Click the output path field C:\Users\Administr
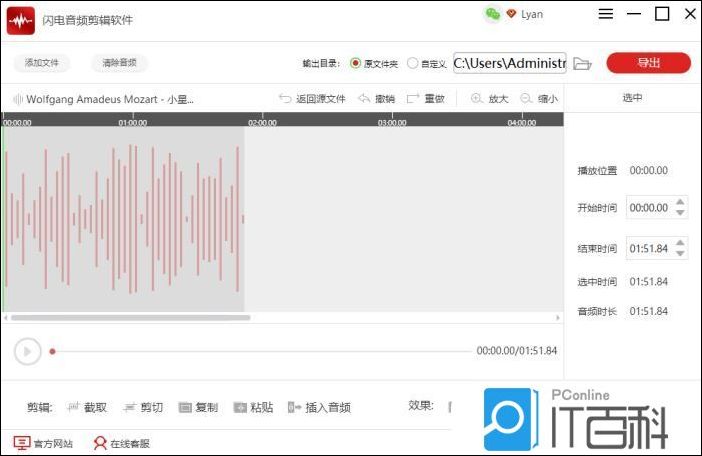Viewport: 702px width, 456px height. pyautogui.click(x=509, y=63)
